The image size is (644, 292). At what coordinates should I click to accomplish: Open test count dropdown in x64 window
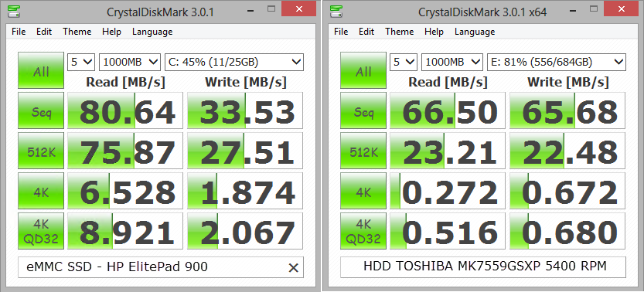pyautogui.click(x=404, y=62)
